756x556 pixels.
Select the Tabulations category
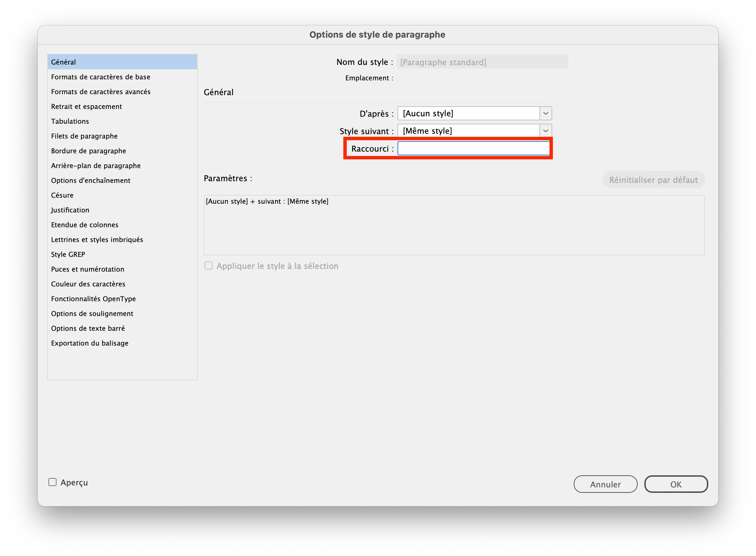[x=70, y=121]
